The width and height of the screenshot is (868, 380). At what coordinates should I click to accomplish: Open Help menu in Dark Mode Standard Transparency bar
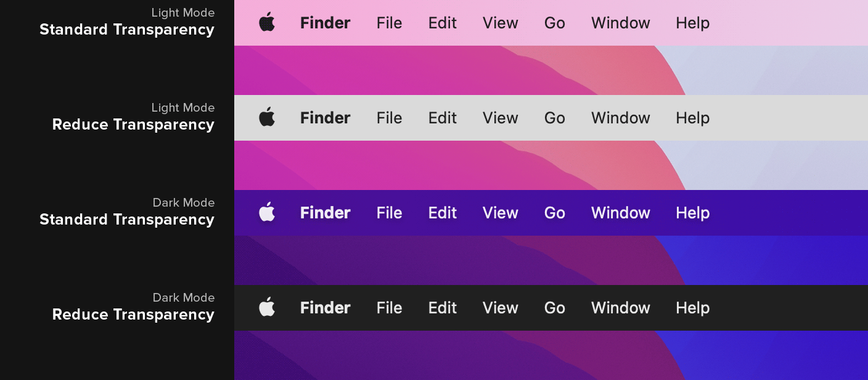click(692, 213)
